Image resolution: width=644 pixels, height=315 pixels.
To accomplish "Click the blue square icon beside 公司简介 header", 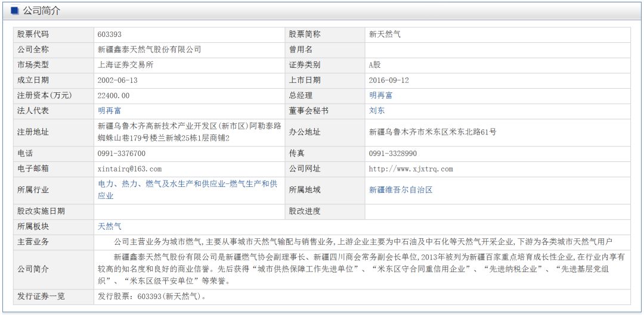I will click(14, 11).
